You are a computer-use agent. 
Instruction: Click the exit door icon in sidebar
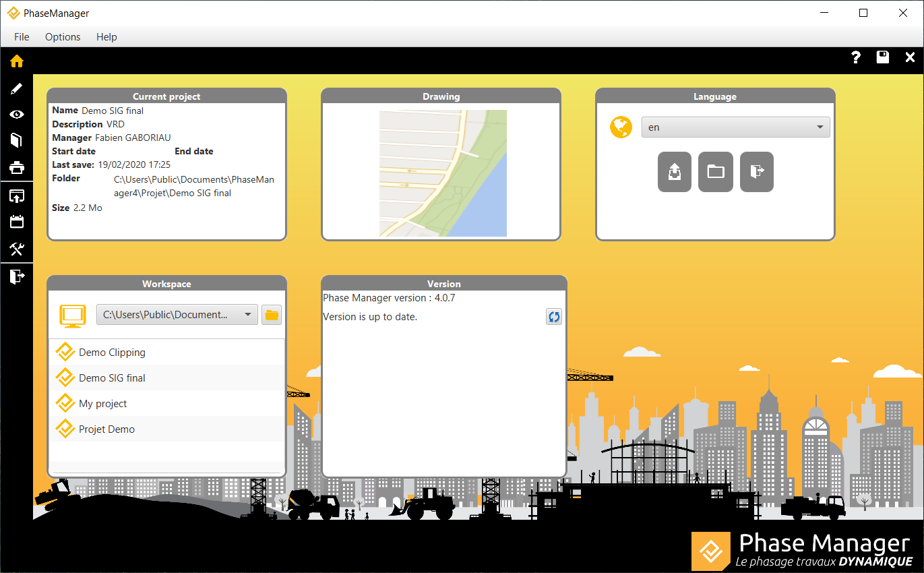(x=16, y=276)
